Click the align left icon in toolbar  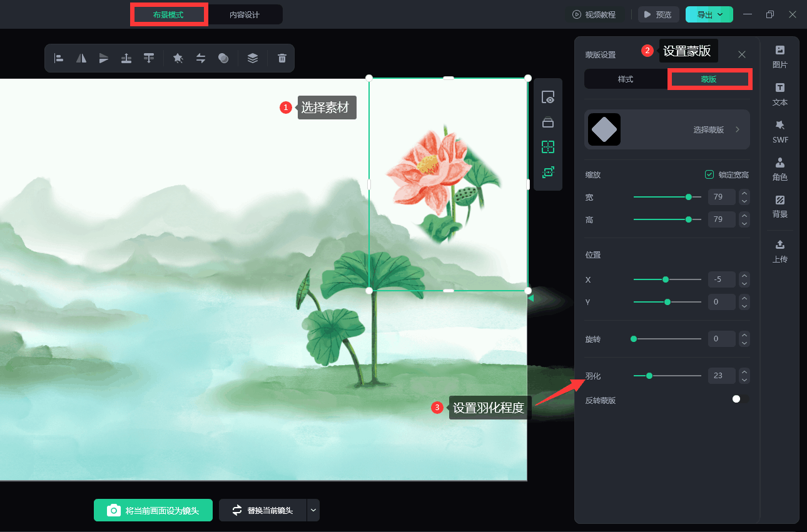click(x=59, y=58)
